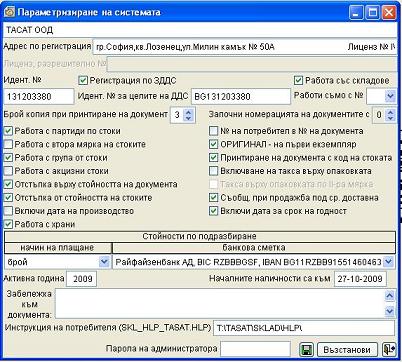
Task: Minimize the Параметризиране на системата window
Action: (356, 13)
